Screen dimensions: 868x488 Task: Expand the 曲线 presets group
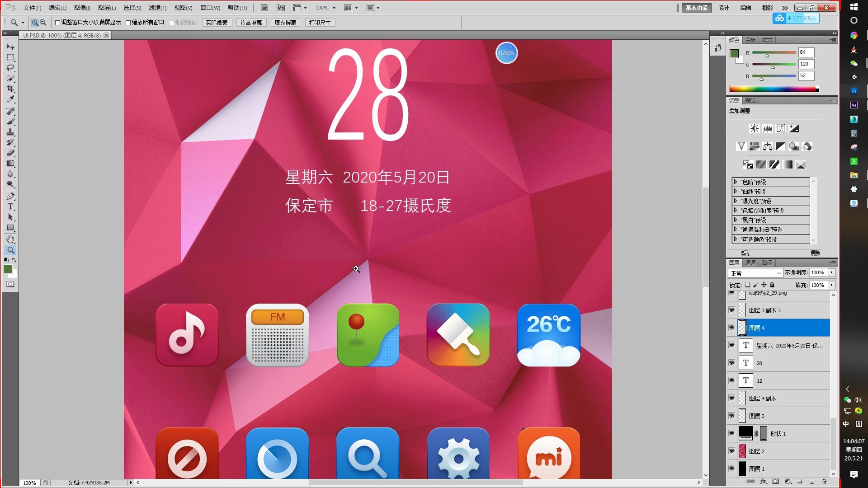(x=736, y=192)
